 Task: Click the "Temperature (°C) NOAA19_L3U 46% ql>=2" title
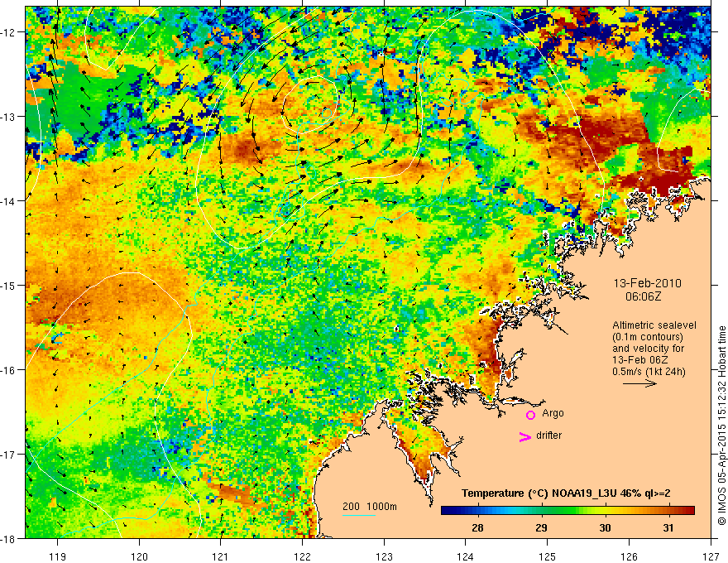pyautogui.click(x=566, y=493)
